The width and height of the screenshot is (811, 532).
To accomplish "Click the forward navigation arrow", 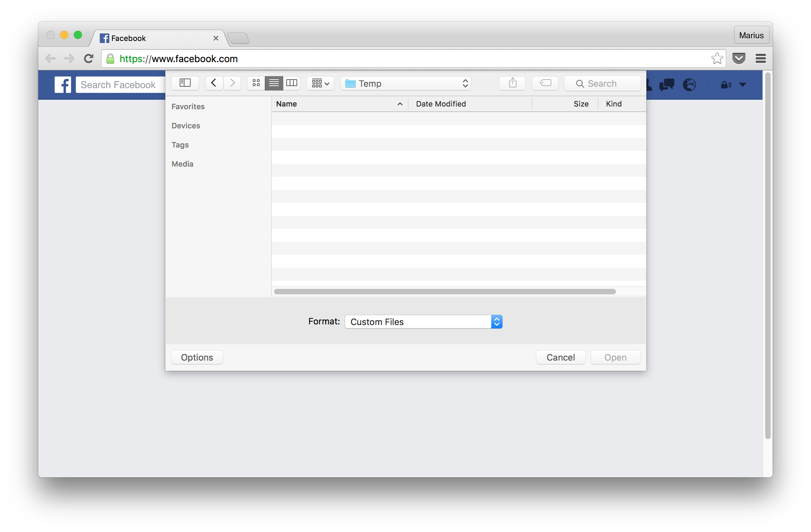I will click(232, 83).
